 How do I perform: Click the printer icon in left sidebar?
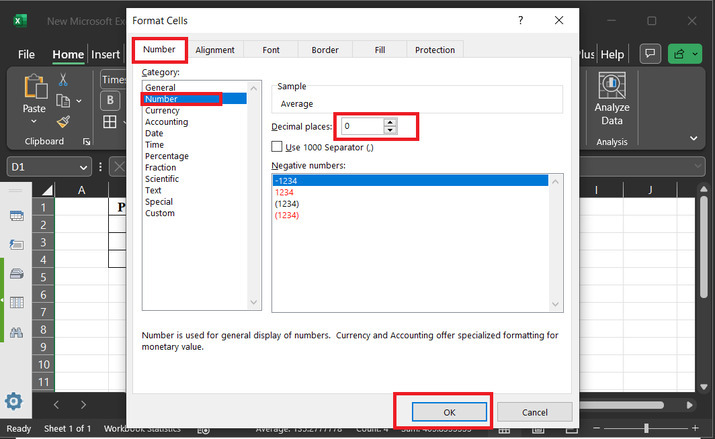click(x=16, y=274)
